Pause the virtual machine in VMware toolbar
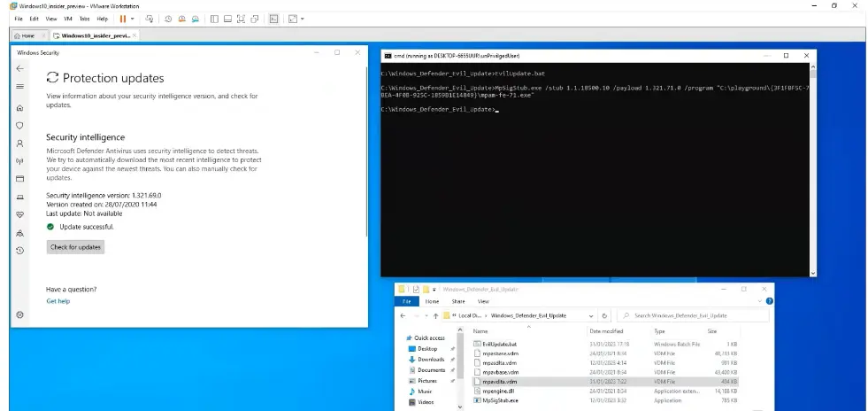Viewport: 868px width, 411px height. click(123, 19)
